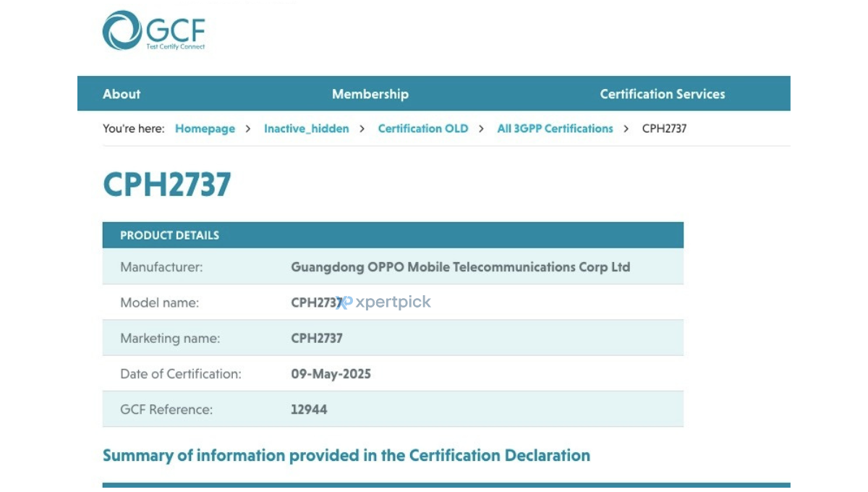Click the Model name label

pos(159,302)
